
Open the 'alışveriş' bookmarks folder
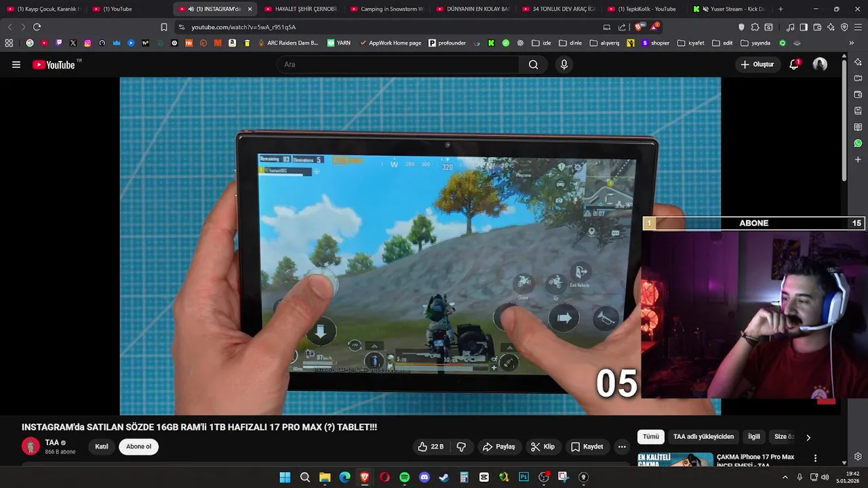605,43
